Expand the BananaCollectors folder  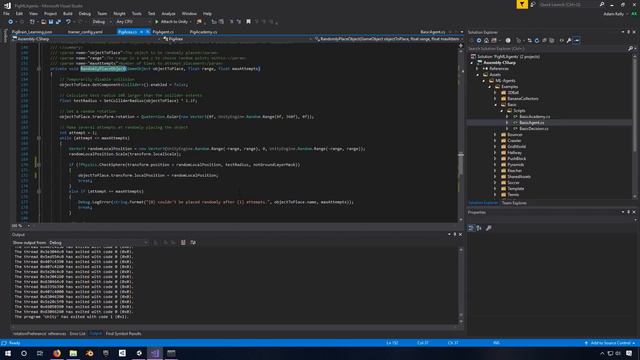tap(496, 99)
